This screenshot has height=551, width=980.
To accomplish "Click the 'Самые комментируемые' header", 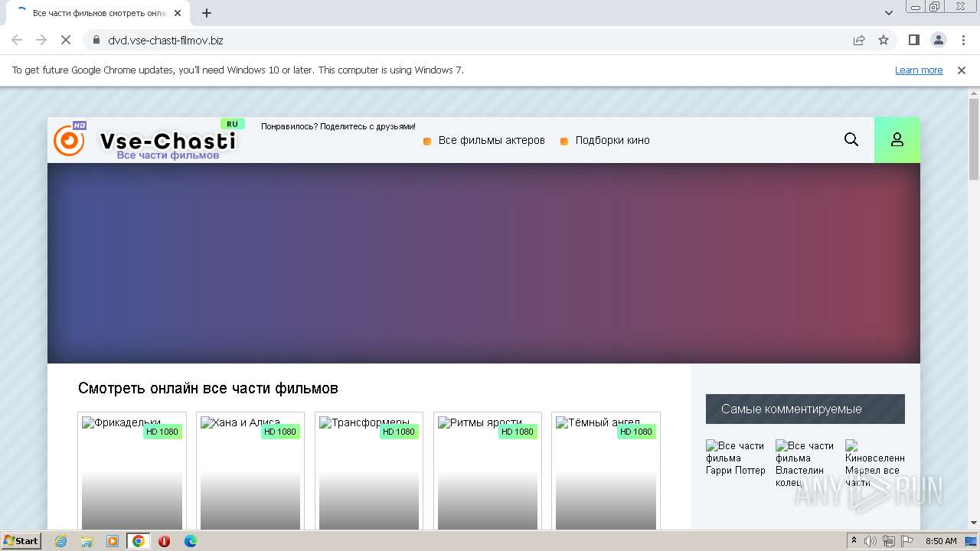I will [x=805, y=409].
